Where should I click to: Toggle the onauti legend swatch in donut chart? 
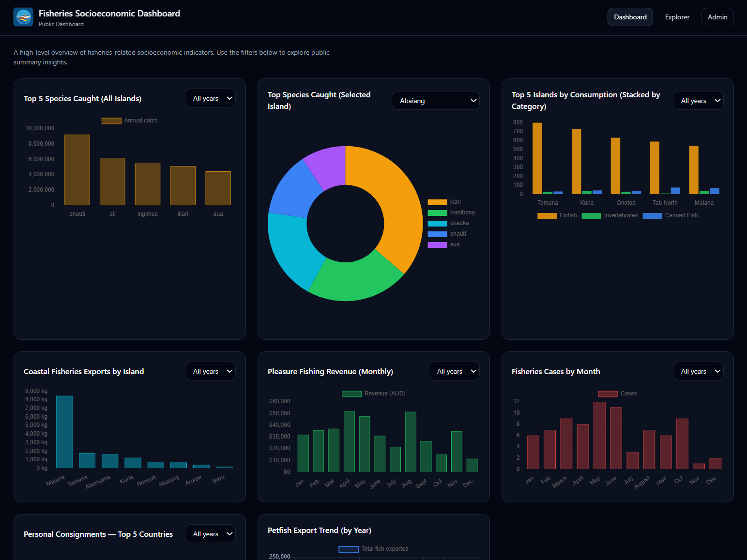(x=437, y=234)
